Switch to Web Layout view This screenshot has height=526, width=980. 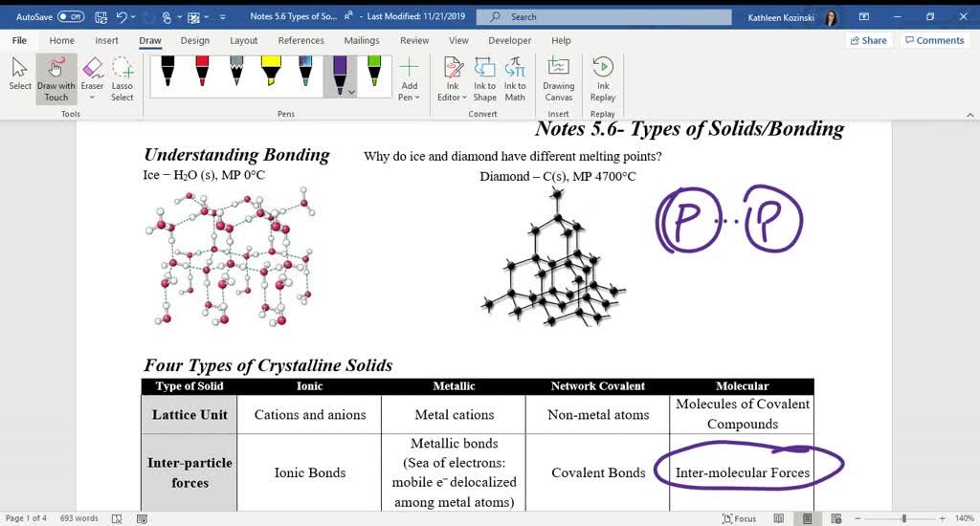click(x=836, y=518)
